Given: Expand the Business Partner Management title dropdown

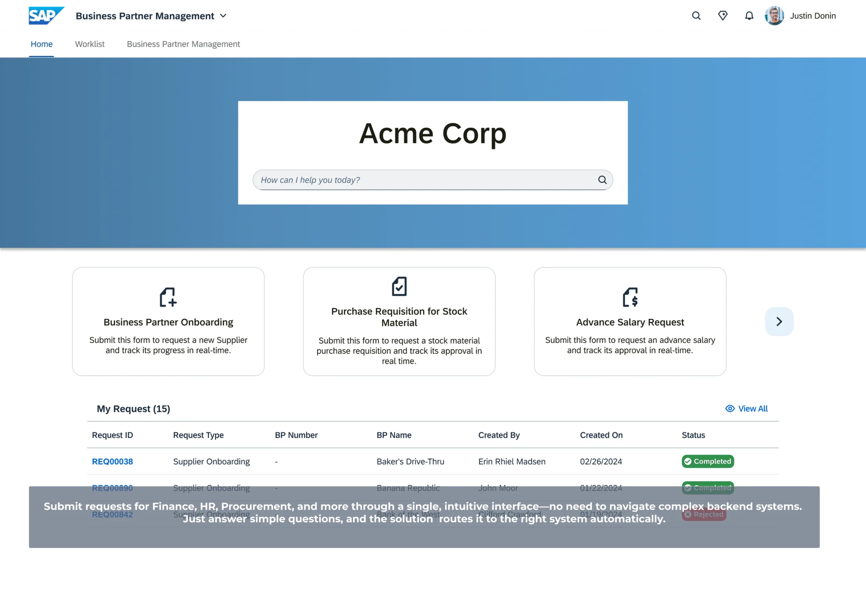Looking at the screenshot, I should point(223,16).
